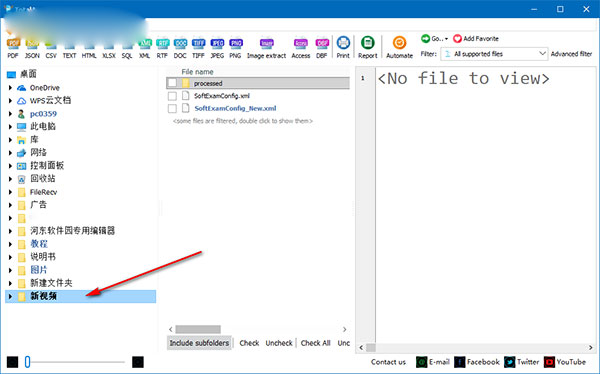Expand the 此电脑 tree node
The image size is (600, 374).
[10, 126]
